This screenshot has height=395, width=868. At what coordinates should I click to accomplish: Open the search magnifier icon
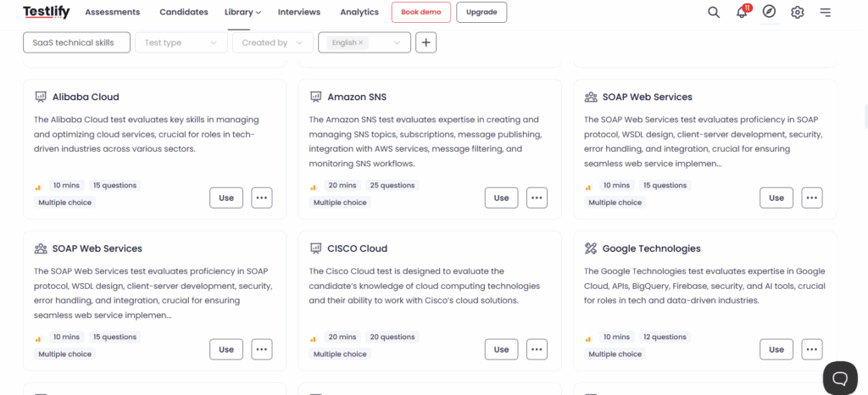coord(714,12)
